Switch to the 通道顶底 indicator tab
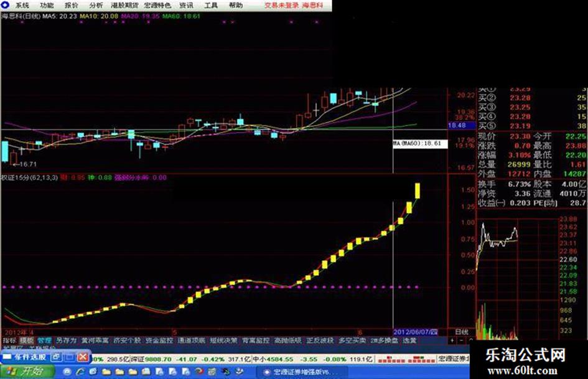Viewport: 588px width, 379px height. [x=192, y=340]
